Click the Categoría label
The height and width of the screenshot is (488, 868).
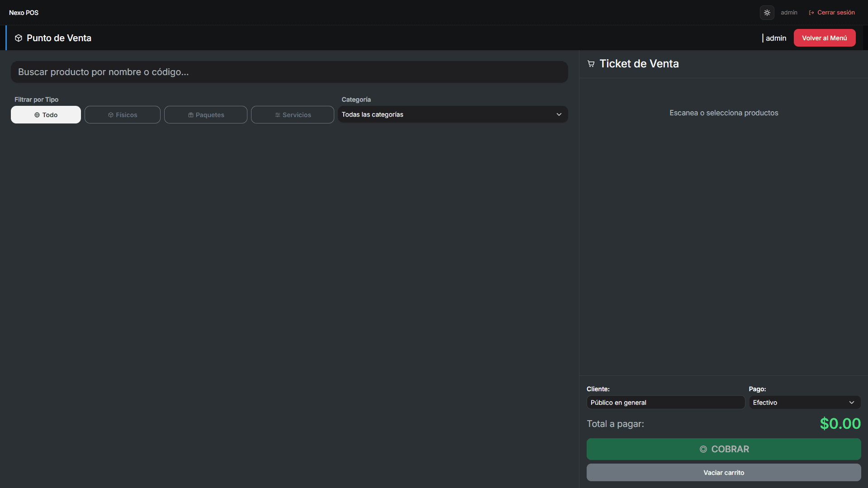[x=356, y=99]
